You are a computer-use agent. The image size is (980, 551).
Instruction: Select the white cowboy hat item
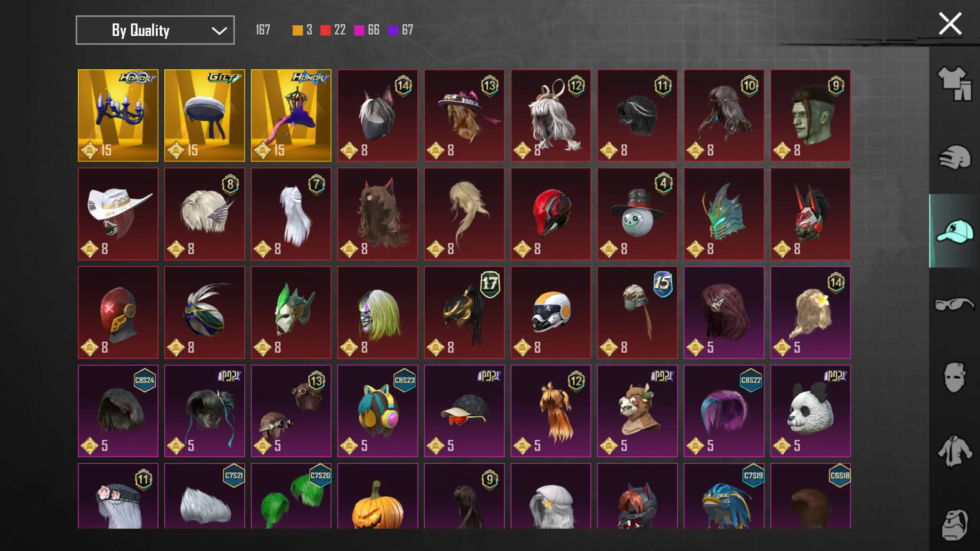(118, 214)
